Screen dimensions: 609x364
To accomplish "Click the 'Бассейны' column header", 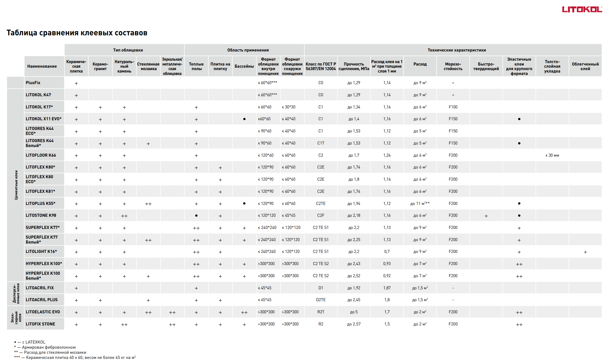I will pos(244,66).
